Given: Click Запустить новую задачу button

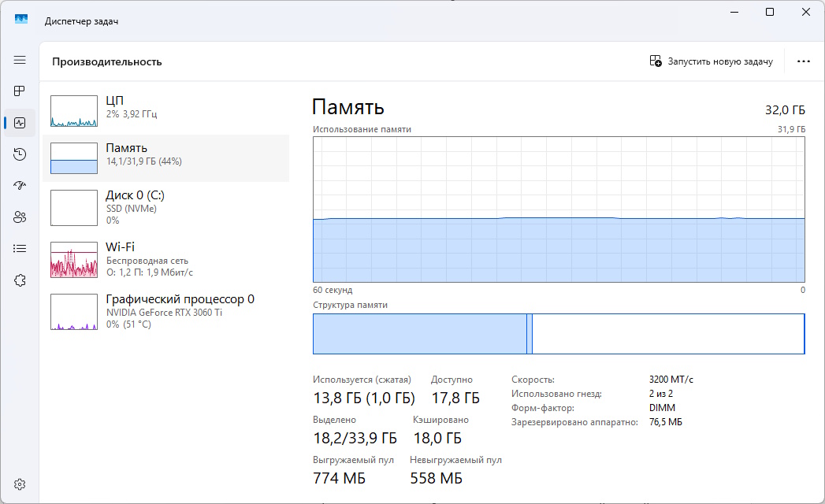Looking at the screenshot, I should coord(711,61).
